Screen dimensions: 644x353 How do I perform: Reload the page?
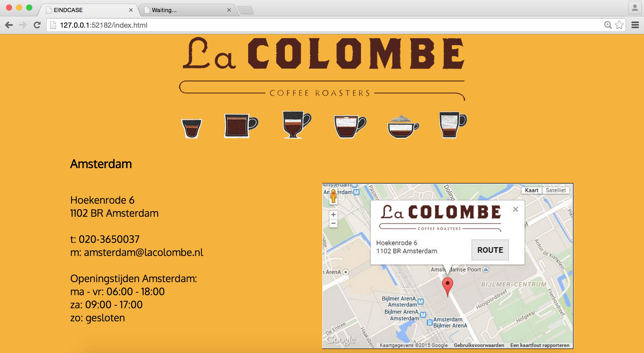click(37, 25)
